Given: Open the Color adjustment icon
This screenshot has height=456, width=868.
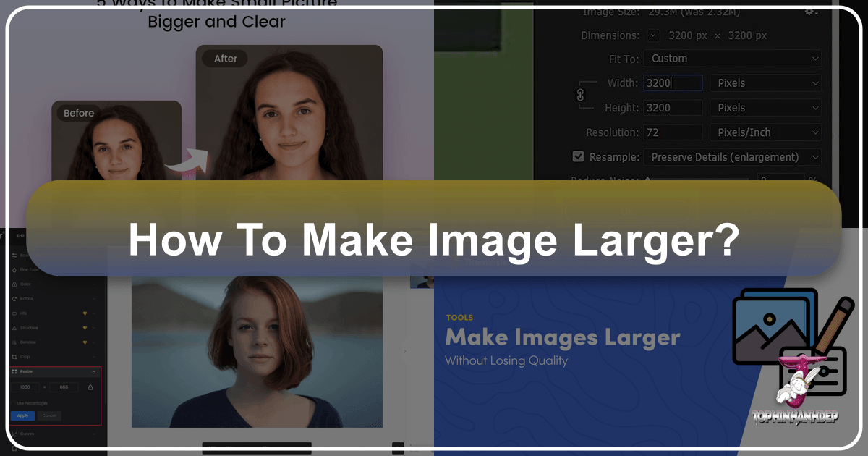Looking at the screenshot, I should click(x=14, y=283).
